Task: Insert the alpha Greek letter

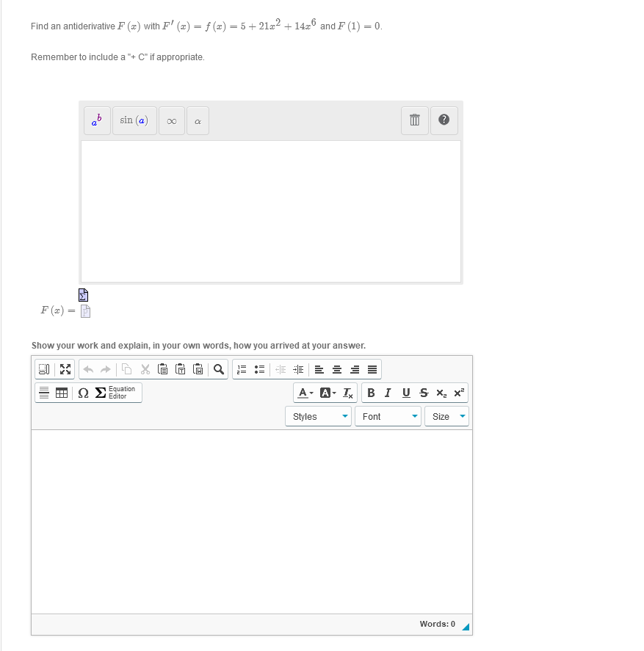Action: (x=197, y=120)
